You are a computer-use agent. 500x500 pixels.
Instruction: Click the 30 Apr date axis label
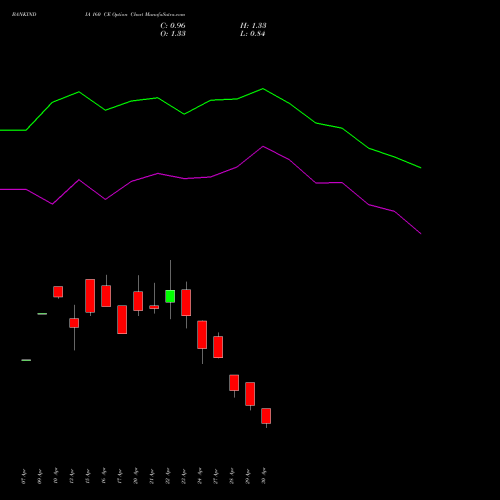click(264, 476)
